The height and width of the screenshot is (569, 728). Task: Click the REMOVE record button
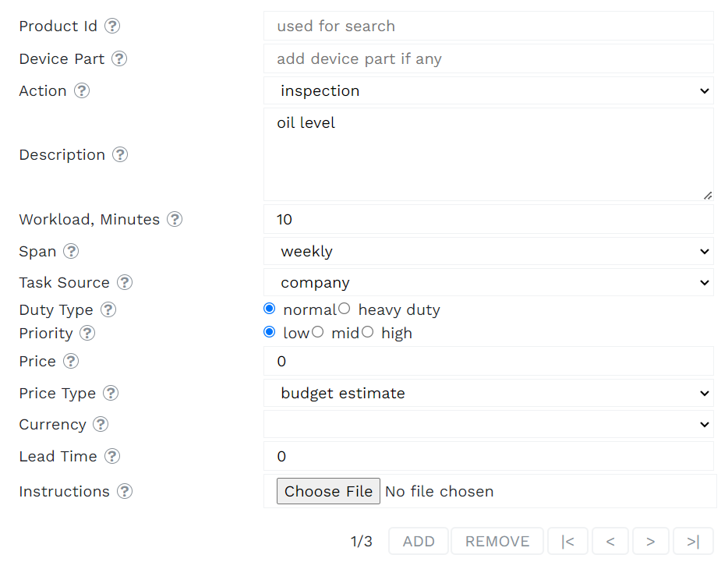click(497, 541)
